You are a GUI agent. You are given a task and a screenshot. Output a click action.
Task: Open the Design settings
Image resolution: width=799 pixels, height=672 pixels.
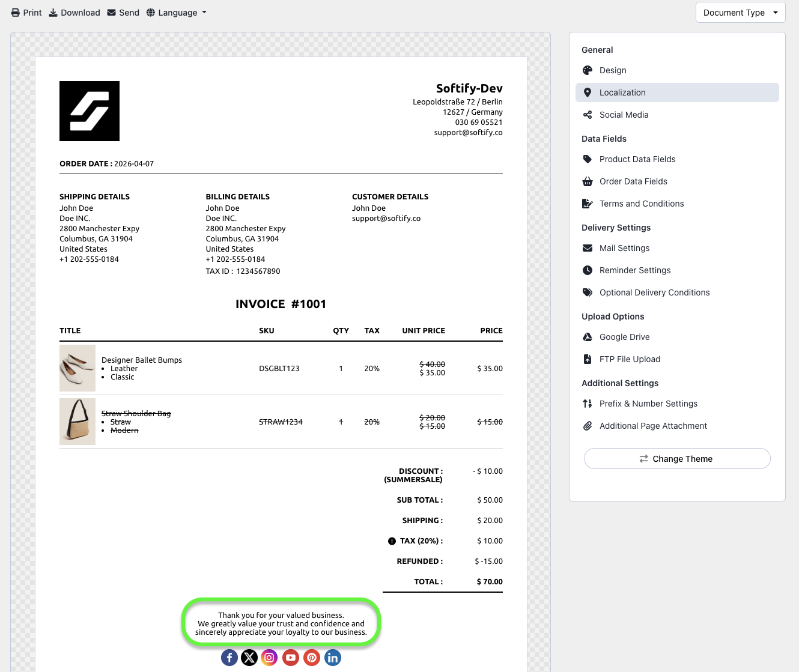[x=613, y=70]
